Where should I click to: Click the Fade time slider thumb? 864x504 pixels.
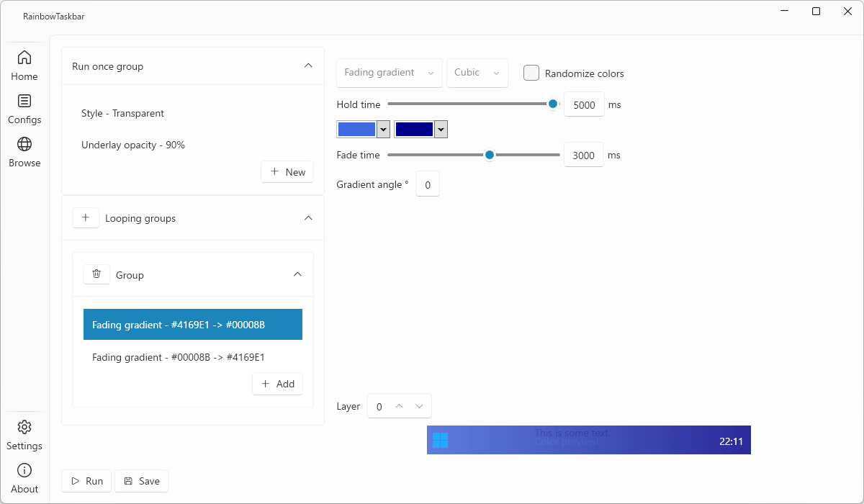point(490,154)
